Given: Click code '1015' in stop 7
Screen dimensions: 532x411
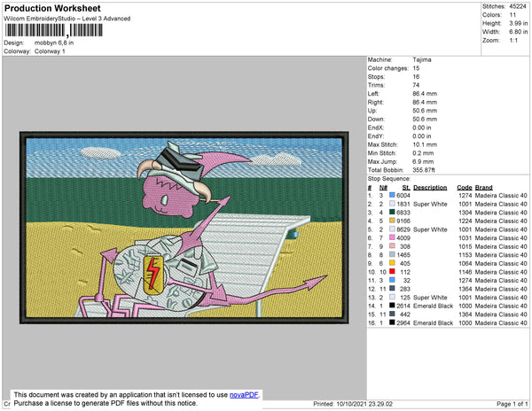Looking at the screenshot, I should point(465,246).
